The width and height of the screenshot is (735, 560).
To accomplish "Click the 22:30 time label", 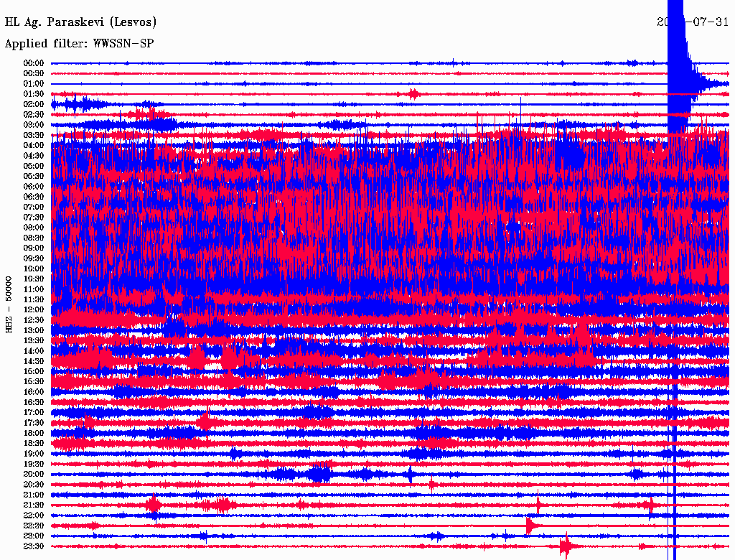I will (34, 526).
